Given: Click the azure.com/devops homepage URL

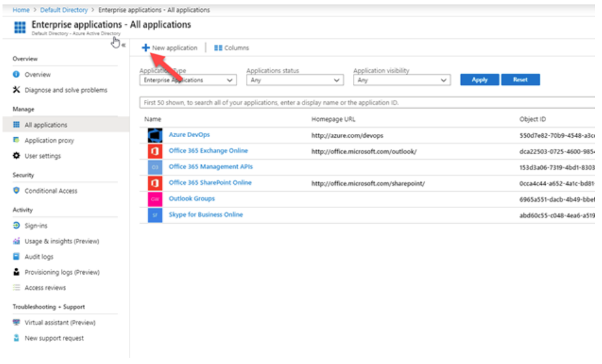Looking at the screenshot, I should (347, 136).
